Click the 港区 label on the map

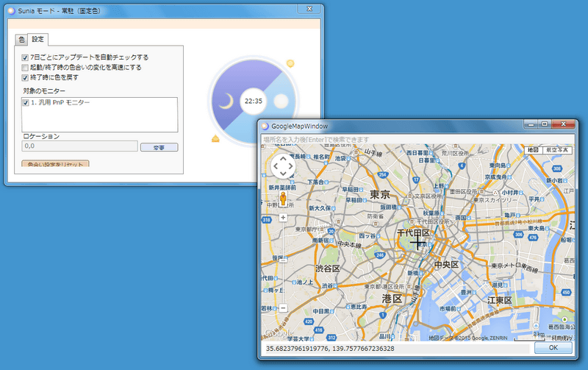(x=392, y=299)
